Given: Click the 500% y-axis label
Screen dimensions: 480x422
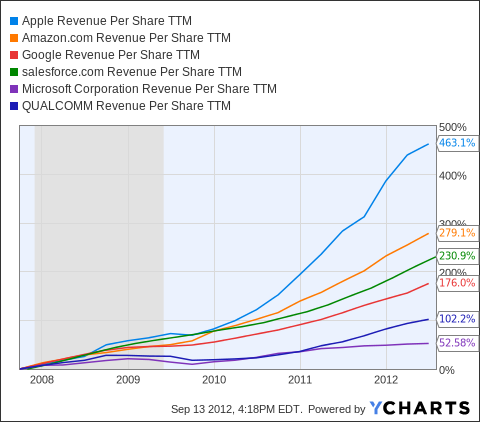Looking at the screenshot, I should 452,127.
